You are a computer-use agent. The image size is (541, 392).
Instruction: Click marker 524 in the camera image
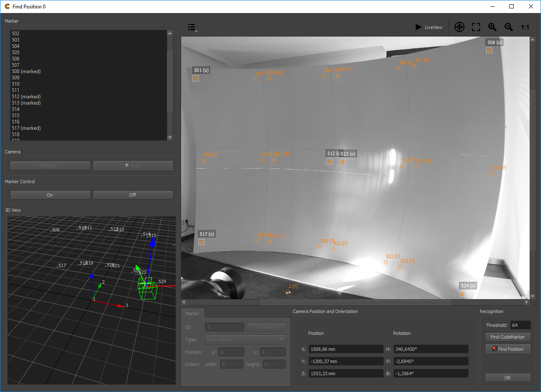click(462, 294)
